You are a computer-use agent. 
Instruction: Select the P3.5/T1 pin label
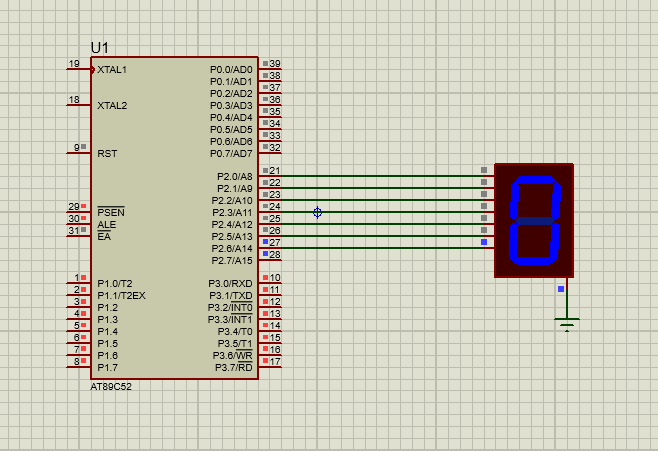click(235, 344)
